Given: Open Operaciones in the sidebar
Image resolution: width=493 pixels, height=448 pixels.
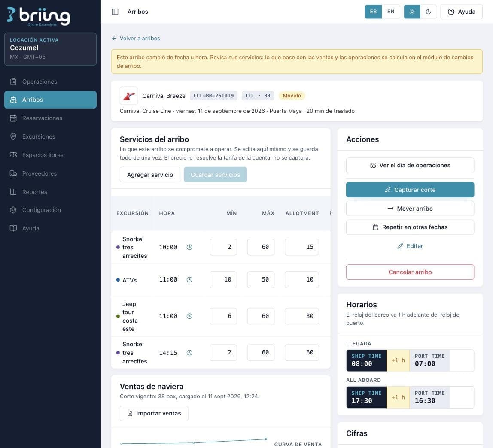Looking at the screenshot, I should [x=50, y=82].
